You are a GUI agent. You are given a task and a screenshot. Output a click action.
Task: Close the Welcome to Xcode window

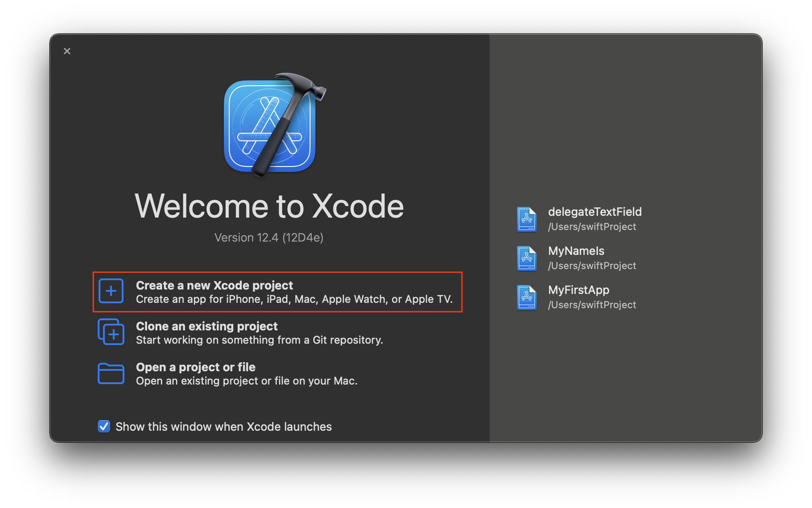[67, 51]
